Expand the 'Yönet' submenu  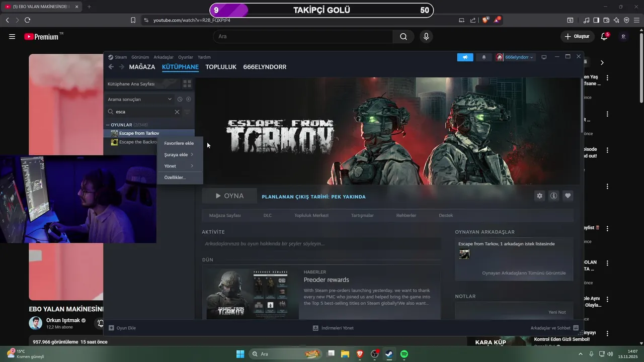click(x=180, y=166)
